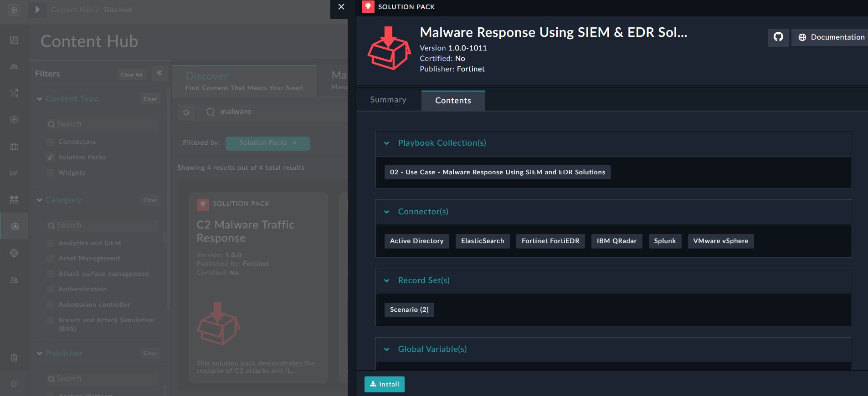Click the @ icon at sidebar bottom

tap(14, 384)
